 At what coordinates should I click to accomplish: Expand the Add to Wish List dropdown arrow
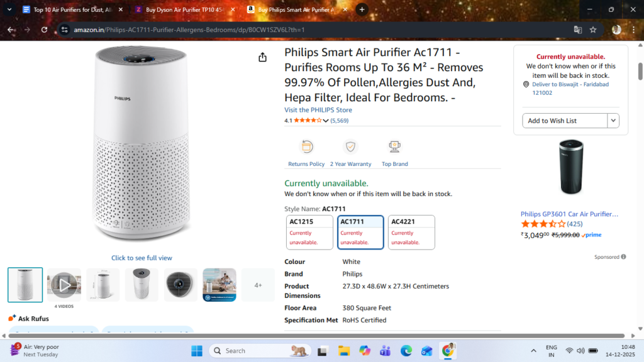pyautogui.click(x=613, y=121)
